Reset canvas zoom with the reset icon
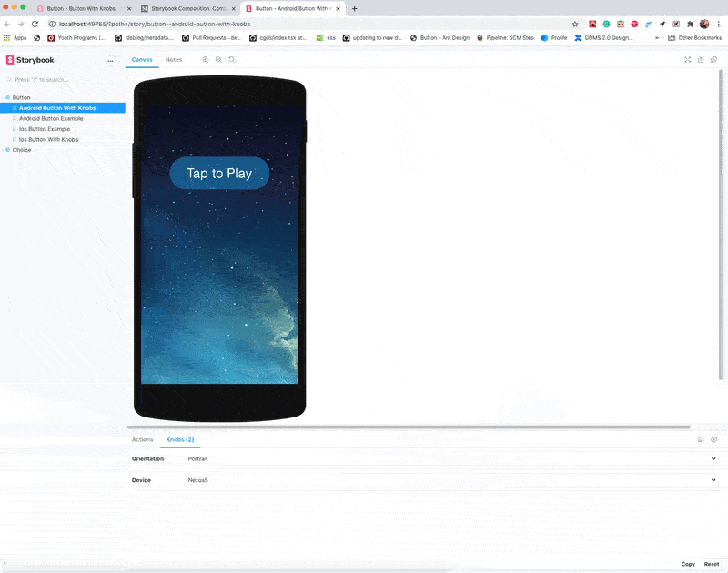This screenshot has height=573, width=728. (x=232, y=59)
